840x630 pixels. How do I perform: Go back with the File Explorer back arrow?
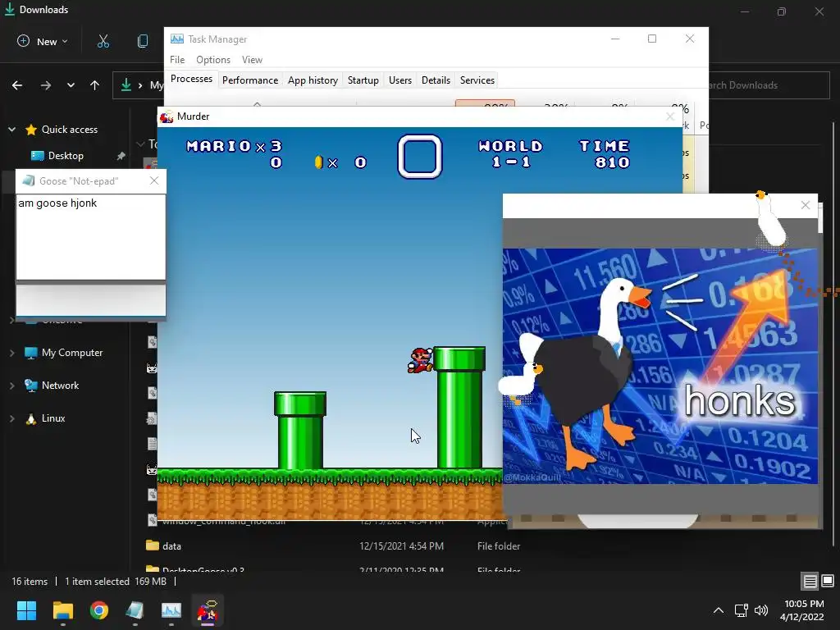[17, 85]
